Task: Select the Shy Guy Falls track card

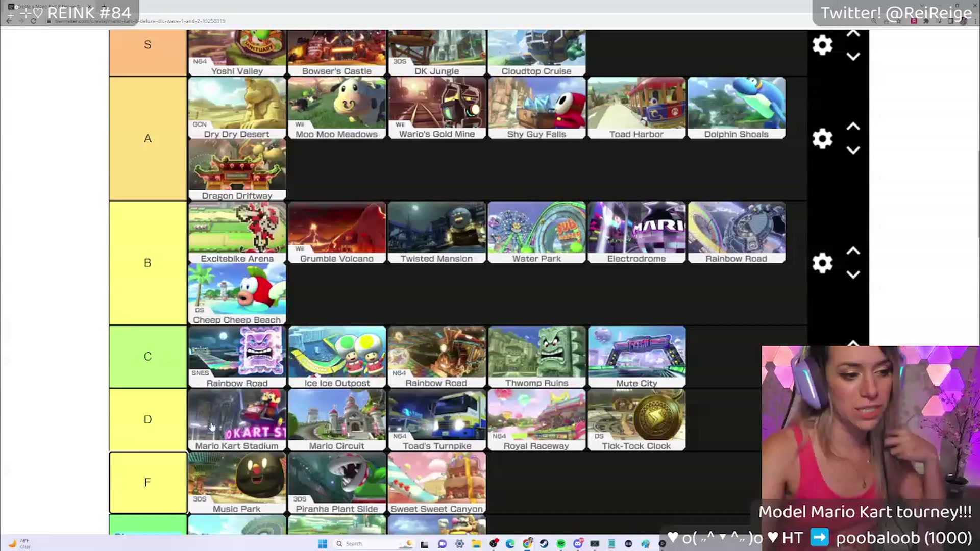Action: coord(536,108)
